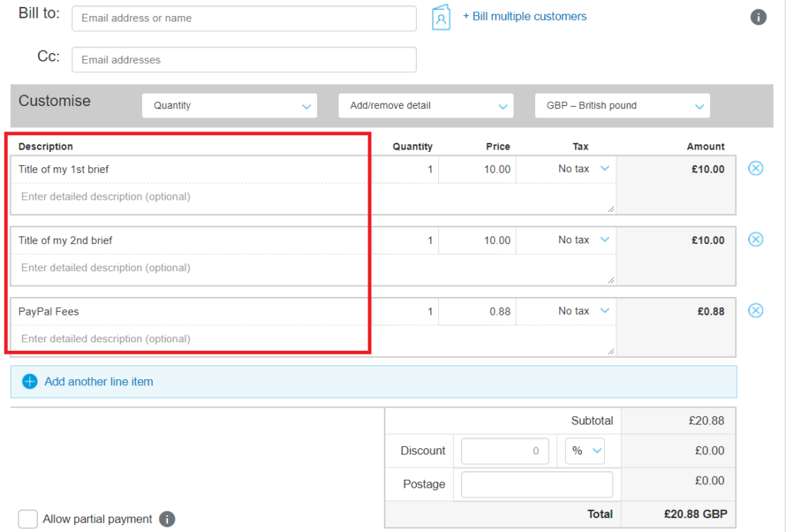Viewport: 786px width, 532px height.
Task: Open the Quantity customise dropdown
Action: pyautogui.click(x=230, y=106)
